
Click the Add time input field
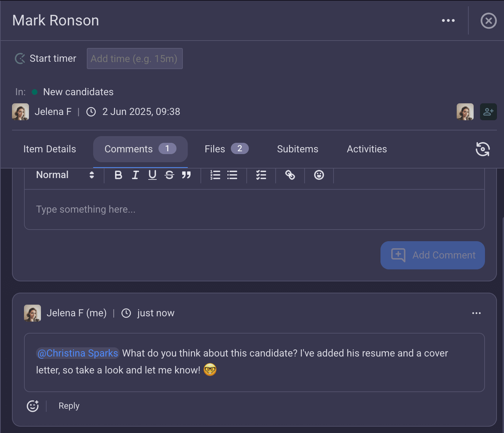134,58
